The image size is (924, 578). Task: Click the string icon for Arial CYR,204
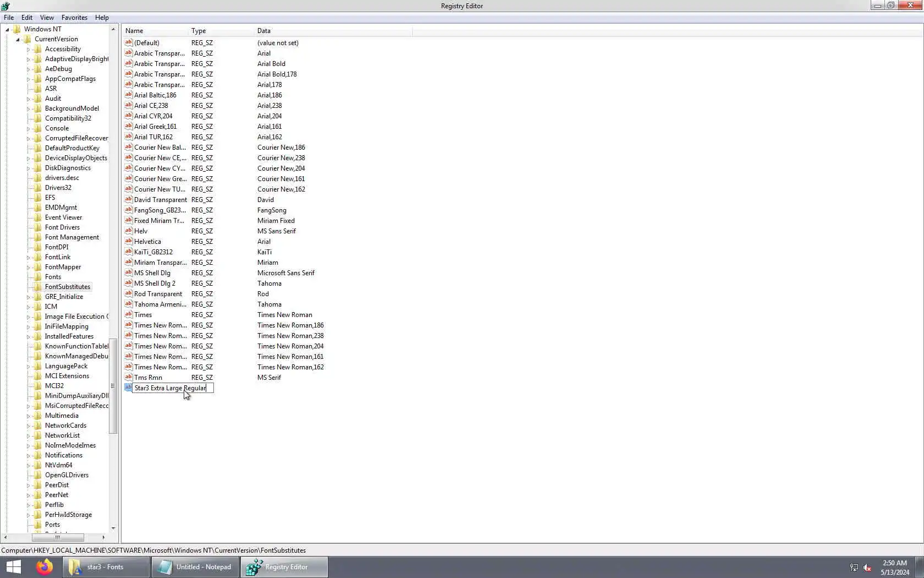(x=128, y=116)
